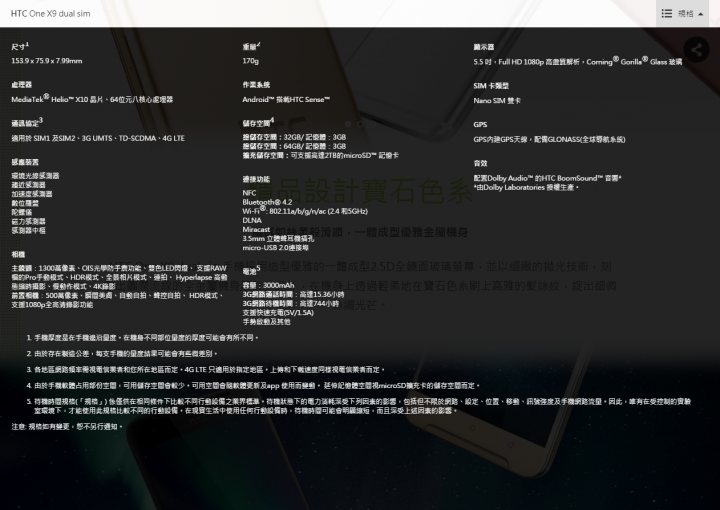This screenshot has width=720, height=510.
Task: Click the MediaTek Helio X10 processor line
Action: click(x=92, y=99)
